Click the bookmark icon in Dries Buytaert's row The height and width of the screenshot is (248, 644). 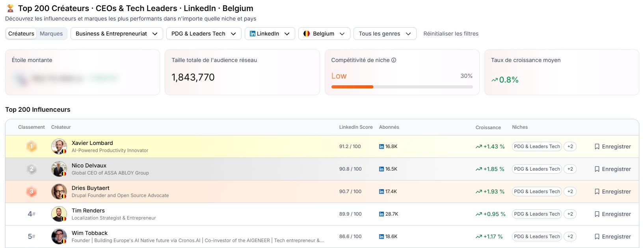click(x=597, y=192)
